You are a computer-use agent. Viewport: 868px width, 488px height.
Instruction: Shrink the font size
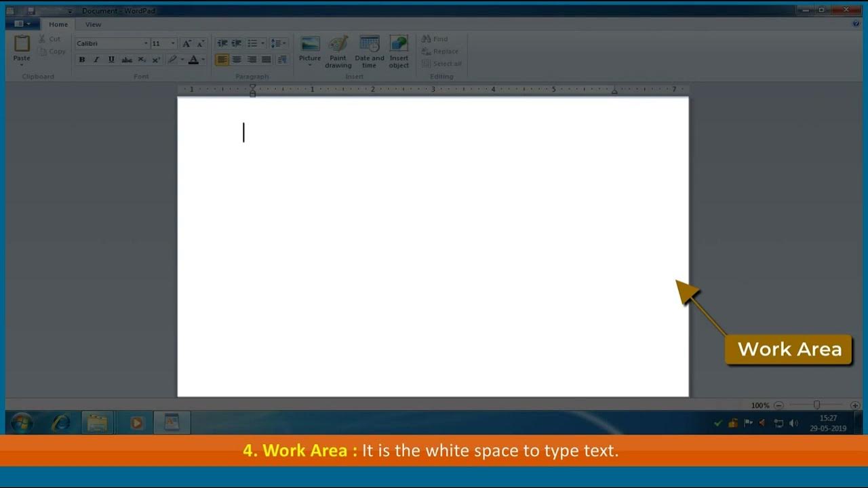point(200,43)
